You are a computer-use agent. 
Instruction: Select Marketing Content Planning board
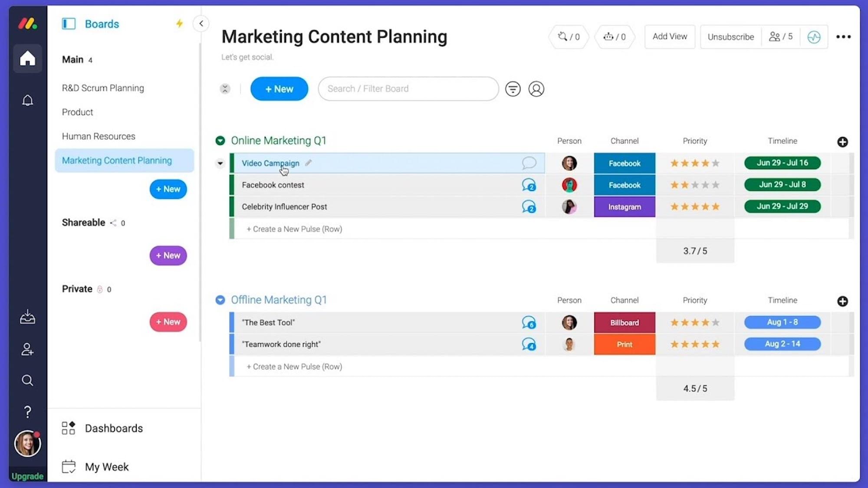point(117,160)
